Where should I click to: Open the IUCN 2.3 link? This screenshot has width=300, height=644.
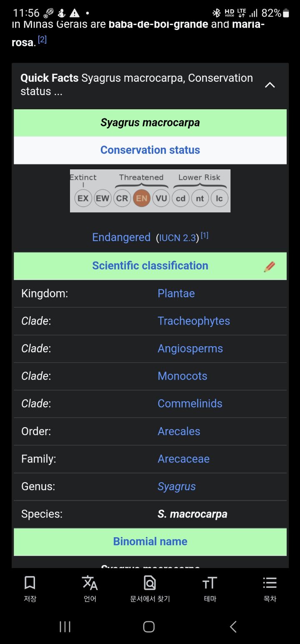click(x=177, y=238)
